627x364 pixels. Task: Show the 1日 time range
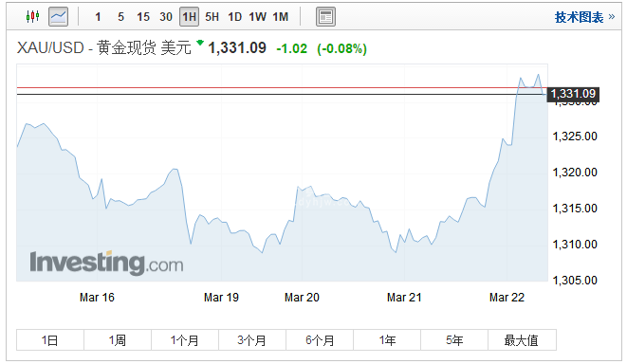click(x=50, y=340)
